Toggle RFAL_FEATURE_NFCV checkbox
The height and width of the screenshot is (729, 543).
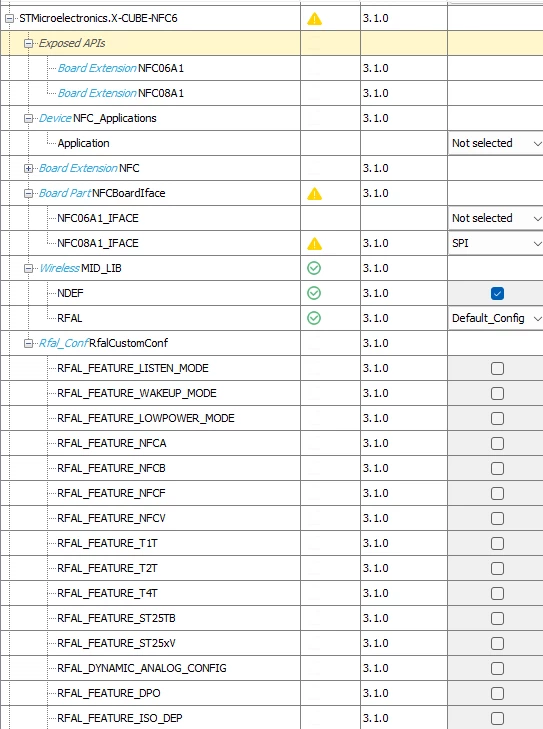[497, 518]
